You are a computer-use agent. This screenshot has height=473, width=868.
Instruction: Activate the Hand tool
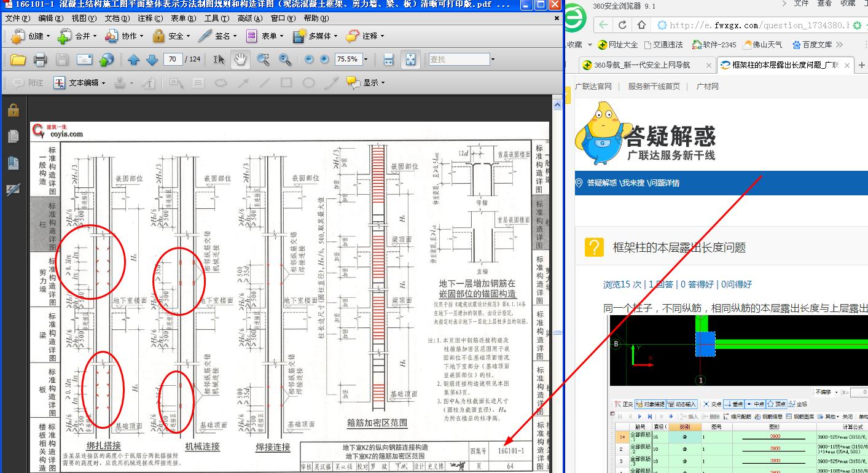(x=240, y=60)
